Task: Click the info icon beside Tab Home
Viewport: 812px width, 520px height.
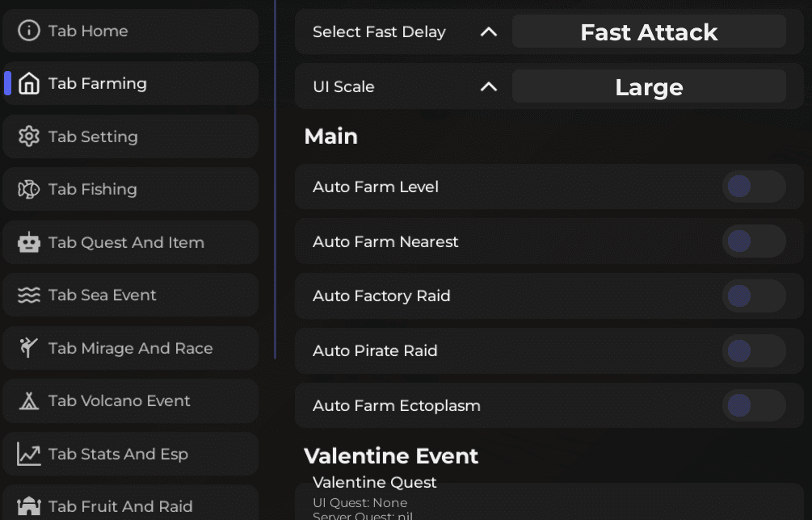Action: (x=29, y=31)
